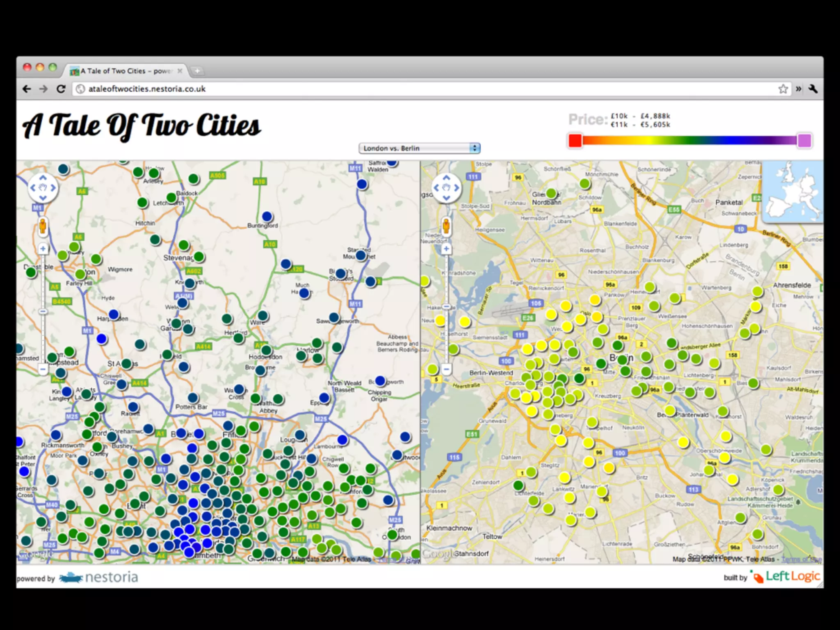Open a new browser tab
The width and height of the screenshot is (840, 630).
click(197, 71)
